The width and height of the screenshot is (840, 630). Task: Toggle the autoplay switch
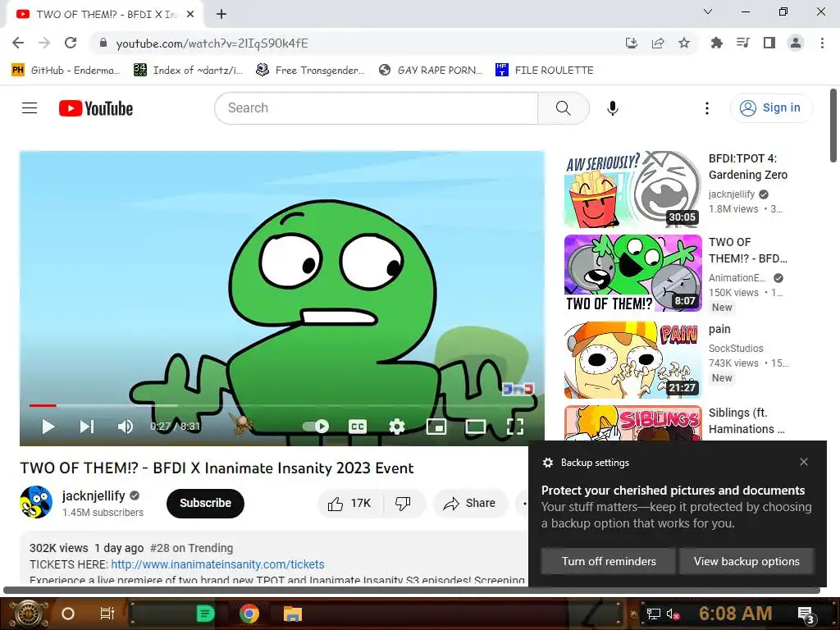[316, 427]
